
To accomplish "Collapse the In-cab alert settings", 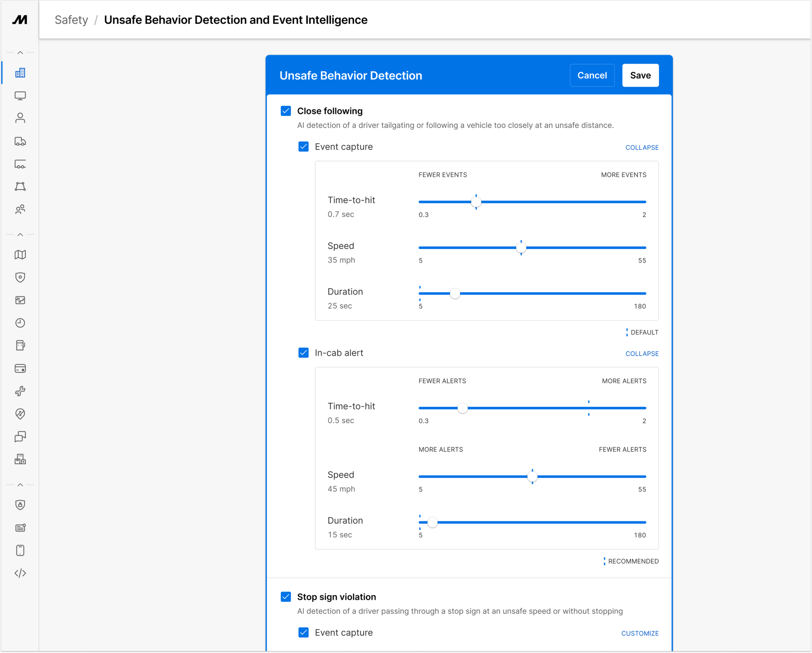I will pyautogui.click(x=642, y=354).
